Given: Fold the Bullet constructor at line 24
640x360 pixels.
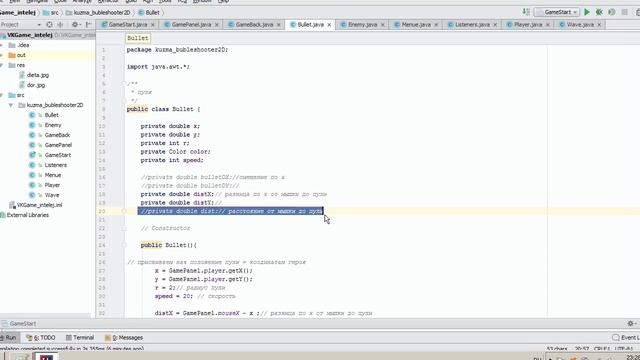Looking at the screenshot, I should coord(124,245).
